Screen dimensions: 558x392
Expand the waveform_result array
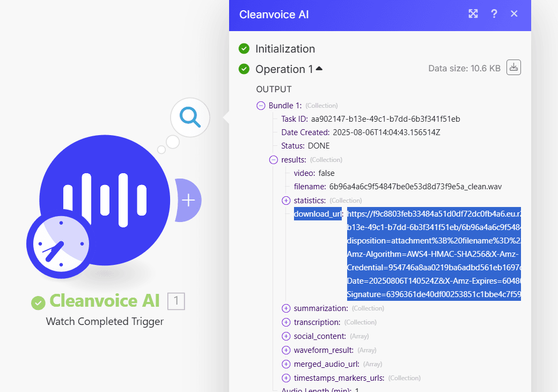286,350
